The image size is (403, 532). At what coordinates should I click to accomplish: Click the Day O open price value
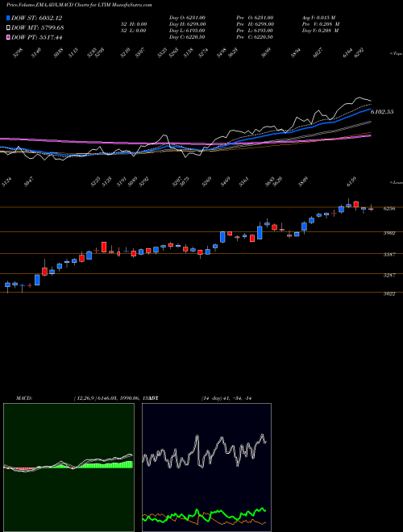187,18
